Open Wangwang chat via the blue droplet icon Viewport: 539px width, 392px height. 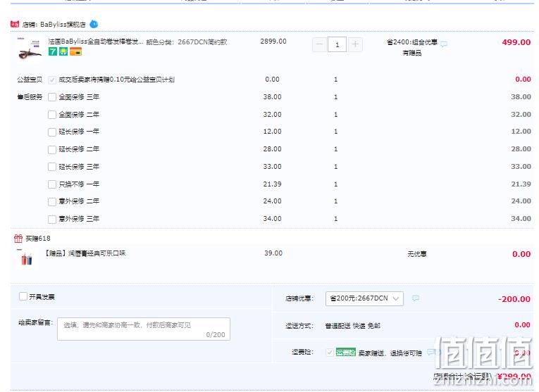[94, 24]
